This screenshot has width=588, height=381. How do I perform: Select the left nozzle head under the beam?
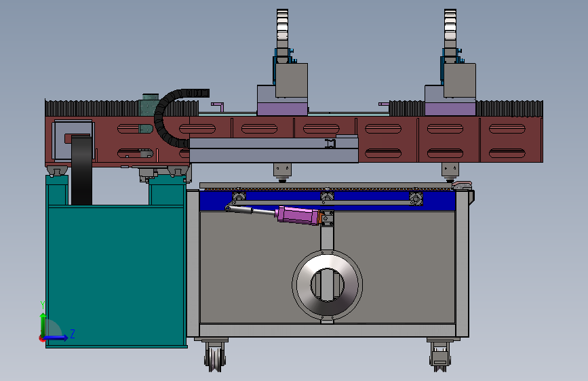pyautogui.click(x=282, y=172)
